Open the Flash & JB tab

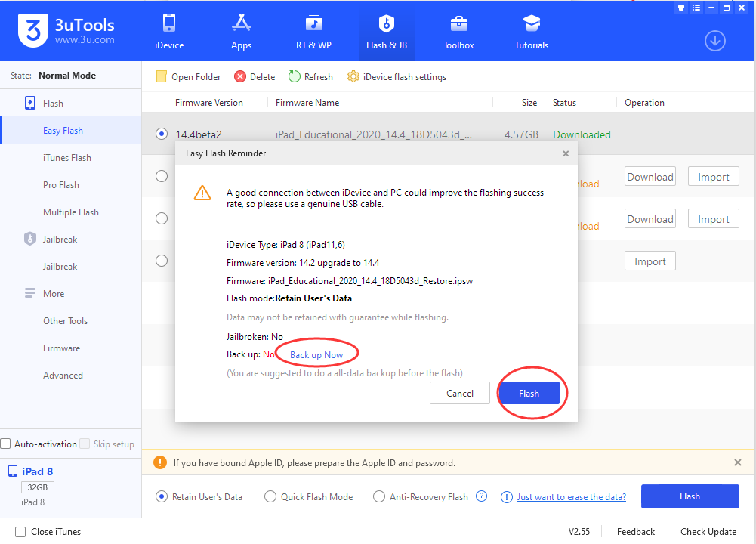(x=386, y=32)
